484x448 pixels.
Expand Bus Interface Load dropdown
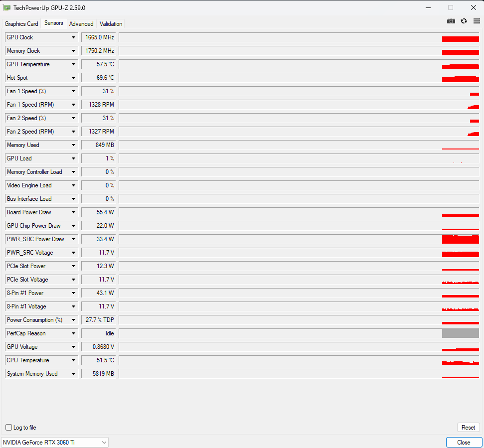[x=73, y=199]
